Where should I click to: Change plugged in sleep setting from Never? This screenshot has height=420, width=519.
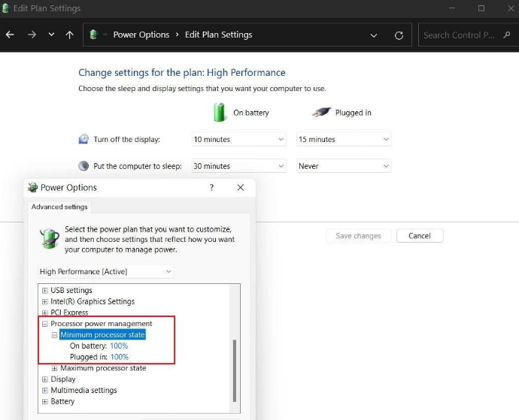(344, 166)
